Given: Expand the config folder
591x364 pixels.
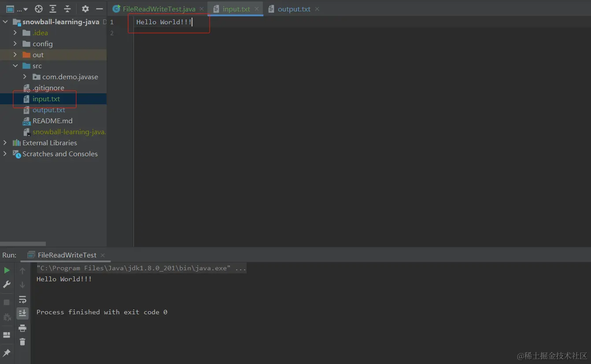Looking at the screenshot, I should click(15, 44).
